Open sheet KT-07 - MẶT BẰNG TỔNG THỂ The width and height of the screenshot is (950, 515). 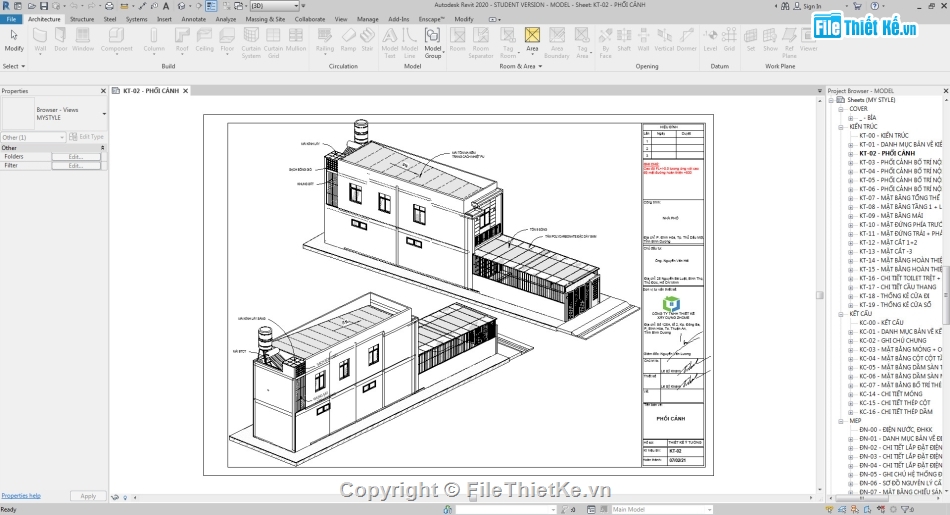900,198
